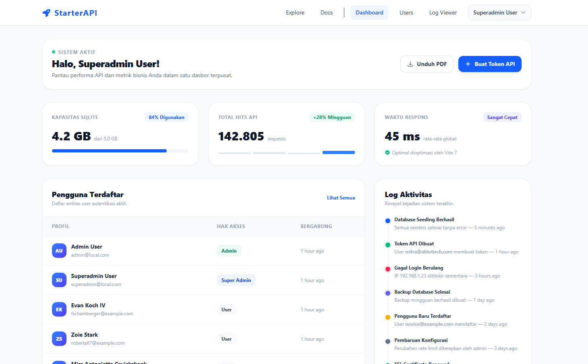This screenshot has height=364, width=588.
Task: Go to the Users nav item
Action: pos(406,12)
